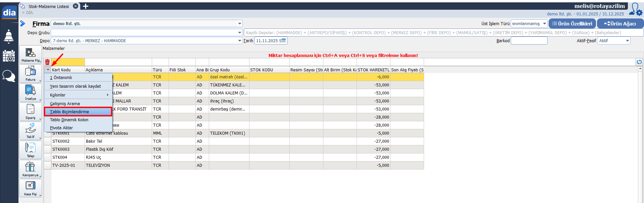Screen dimensions: 644x203
Task: Open the Aktif-Pasif dropdown
Action: pyautogui.click(x=627, y=41)
